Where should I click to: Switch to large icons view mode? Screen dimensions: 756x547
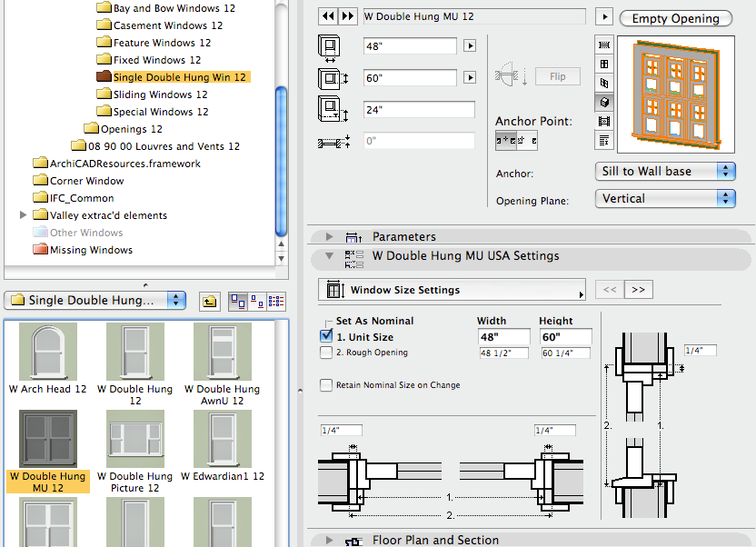(238, 301)
